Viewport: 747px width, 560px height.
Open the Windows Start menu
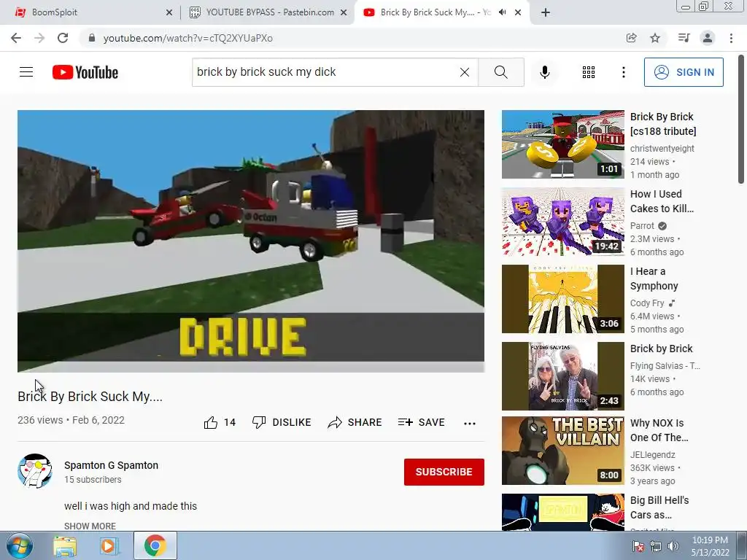19,545
